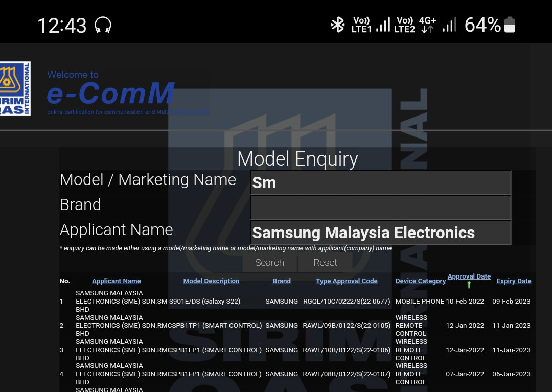Tap the 4G+ data indicator
This screenshot has width=552, height=392.
tap(427, 25)
